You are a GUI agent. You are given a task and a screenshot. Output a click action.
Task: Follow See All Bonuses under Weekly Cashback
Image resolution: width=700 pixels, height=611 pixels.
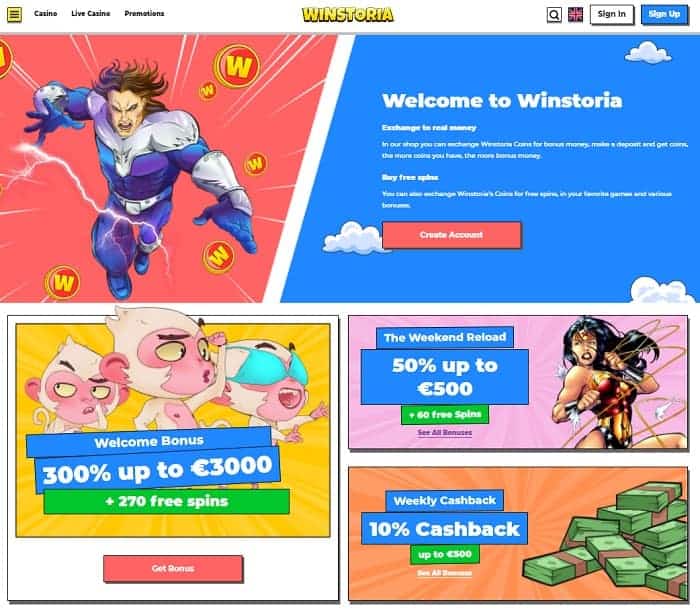pos(445,573)
